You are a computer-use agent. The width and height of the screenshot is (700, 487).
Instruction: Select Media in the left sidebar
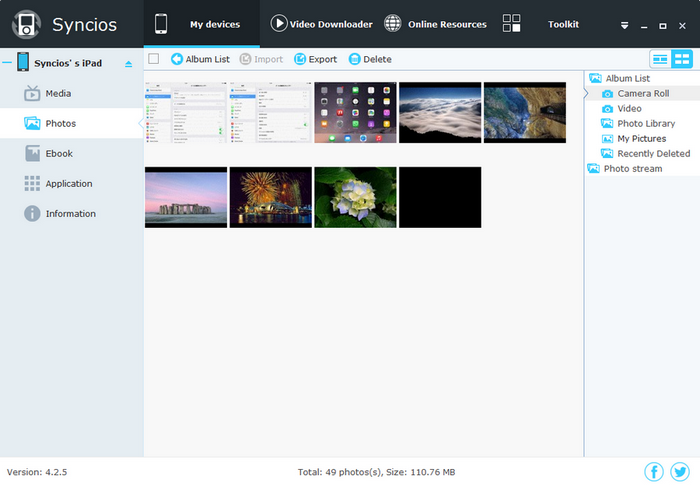pyautogui.click(x=58, y=94)
